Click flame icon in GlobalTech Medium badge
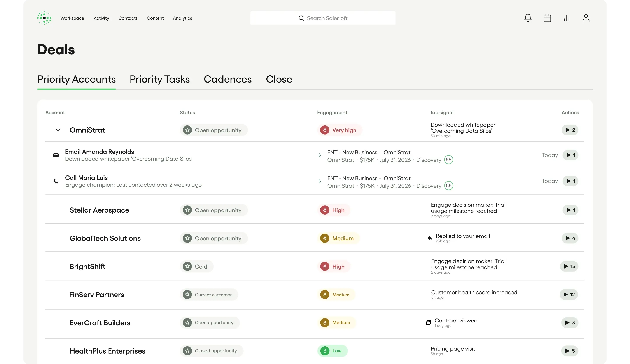The height and width of the screenshot is (364, 630). (x=324, y=238)
